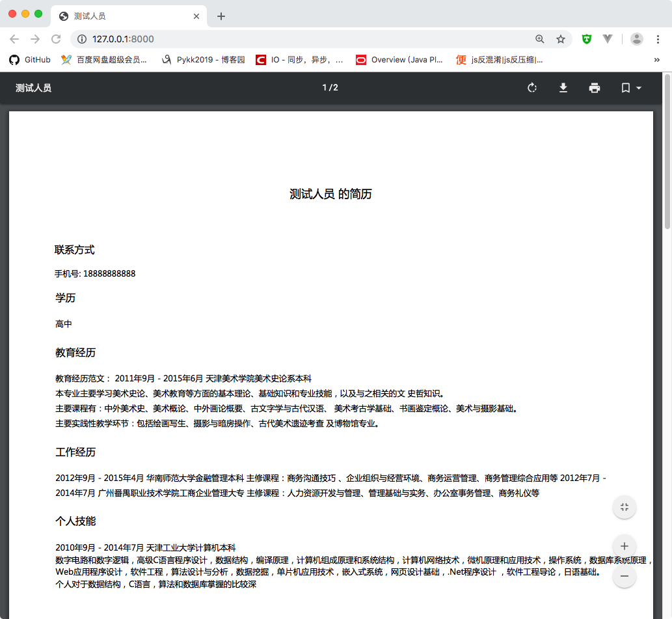Image resolution: width=672 pixels, height=619 pixels.
Task: Click the browser forward arrow
Action: point(35,39)
